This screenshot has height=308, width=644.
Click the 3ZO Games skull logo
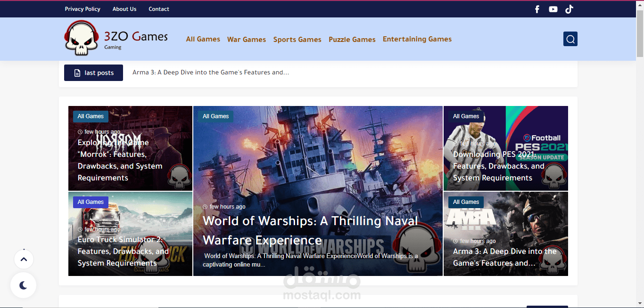81,38
